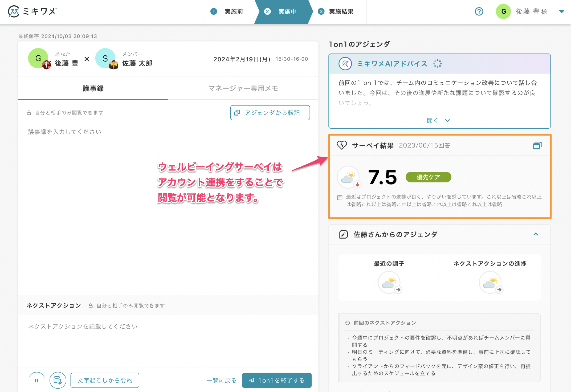This screenshot has height=392, width=571.
Task: Open survey results in new window icon
Action: pos(537,145)
